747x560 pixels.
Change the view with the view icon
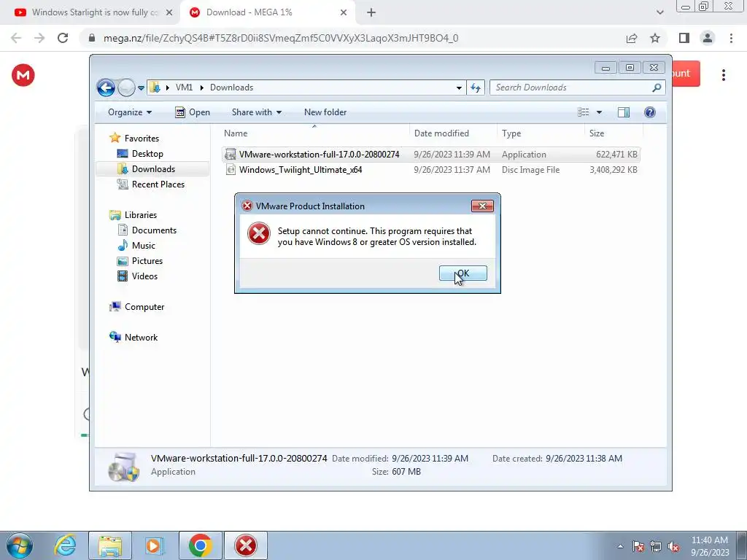pyautogui.click(x=584, y=112)
